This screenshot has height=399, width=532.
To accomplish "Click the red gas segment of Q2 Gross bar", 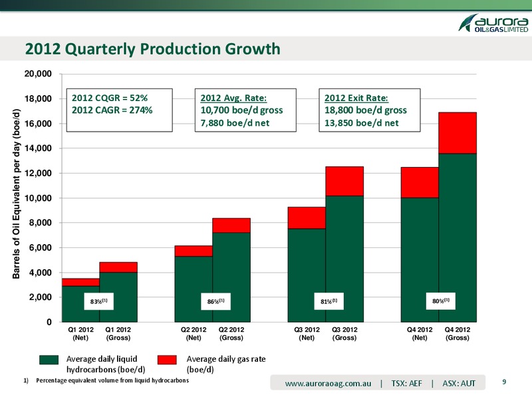I will [231, 225].
